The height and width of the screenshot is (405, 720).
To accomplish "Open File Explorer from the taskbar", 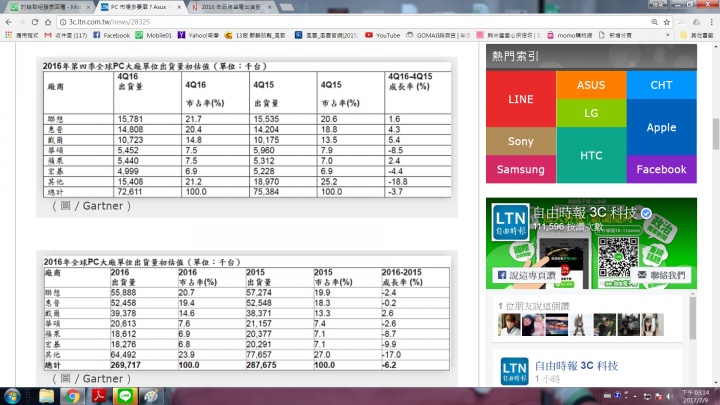I will tap(46, 396).
